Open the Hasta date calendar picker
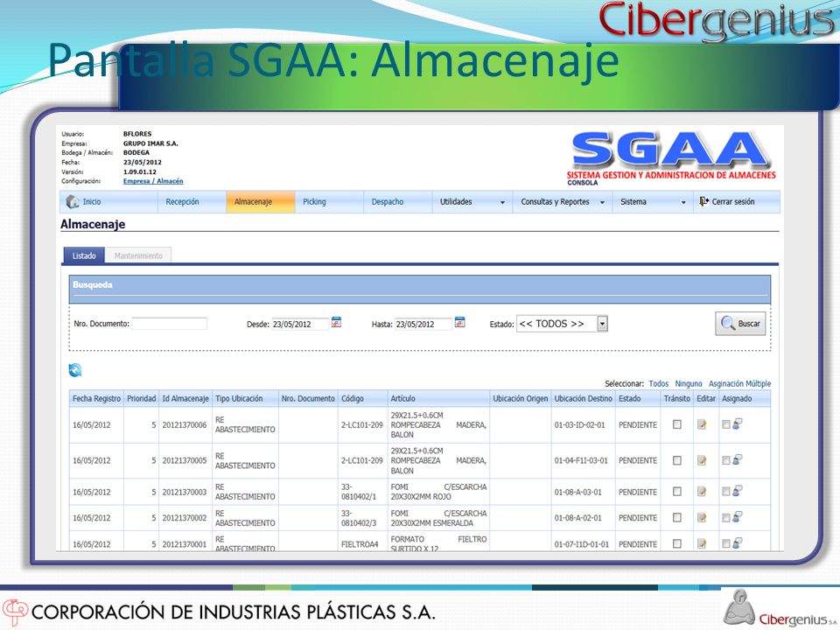Image resolution: width=840 pixels, height=630 pixels. [459, 323]
